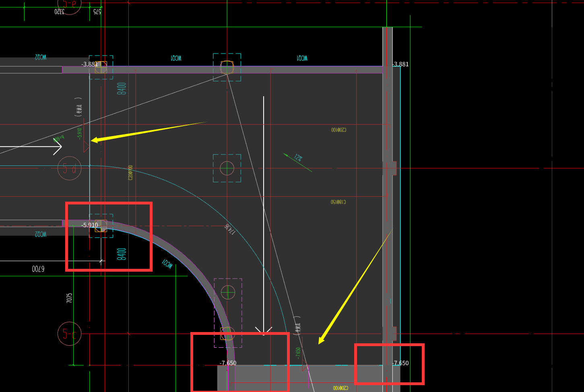Select column circle in cyan dashed box on axis 5-d
The width and height of the screenshot is (584, 392).
coord(227,168)
